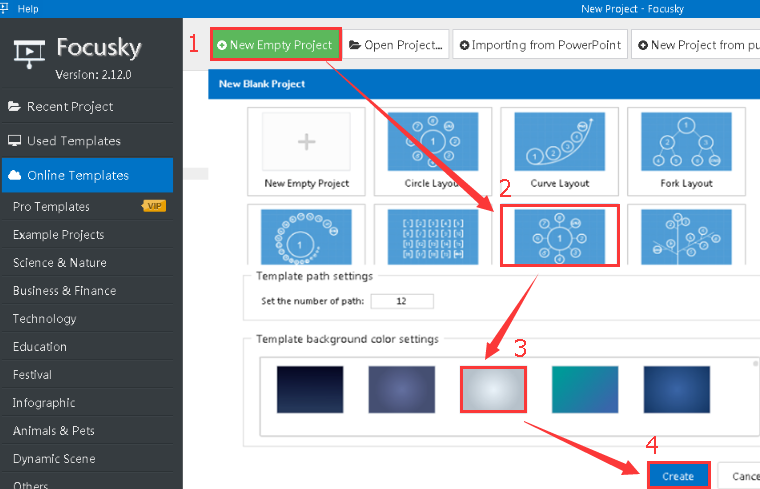760x489 pixels.
Task: Click 'Template path settings' label
Action: 315,276
